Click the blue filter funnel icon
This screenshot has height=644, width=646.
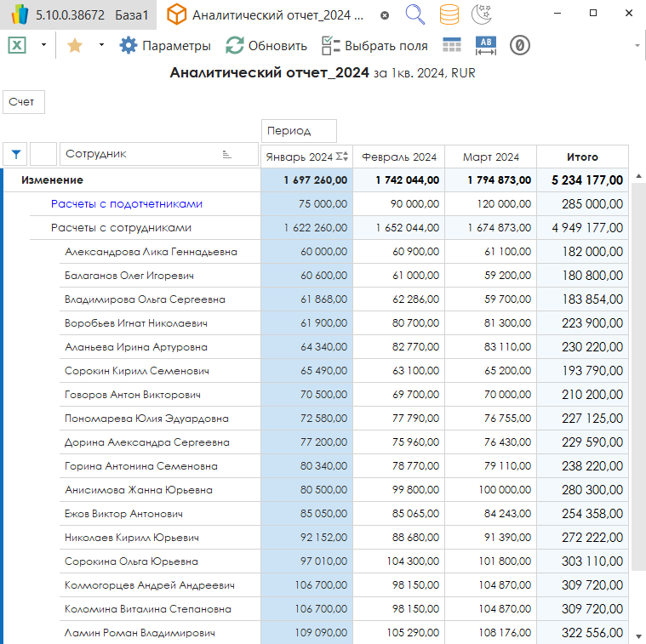point(15,154)
